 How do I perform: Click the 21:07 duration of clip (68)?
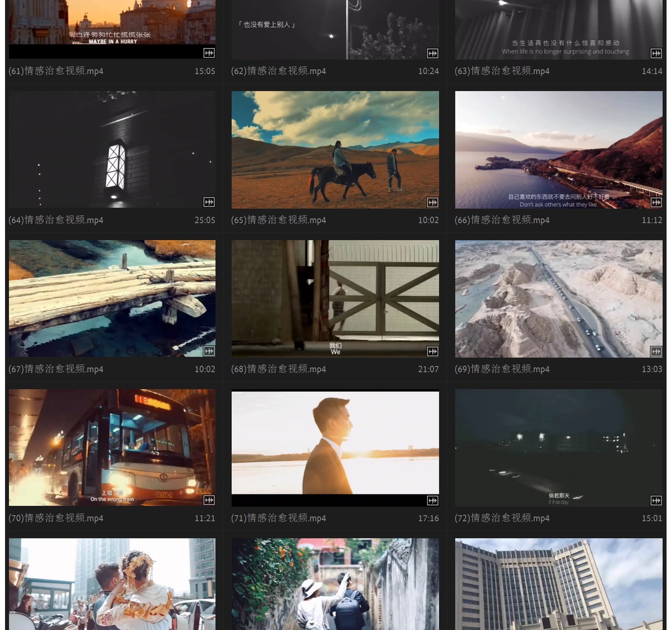tap(428, 370)
